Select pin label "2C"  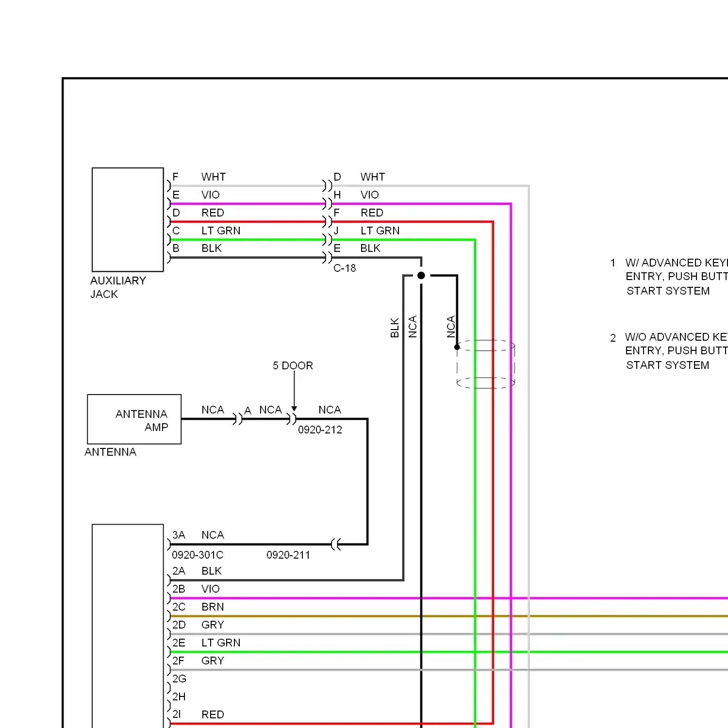coord(179,607)
